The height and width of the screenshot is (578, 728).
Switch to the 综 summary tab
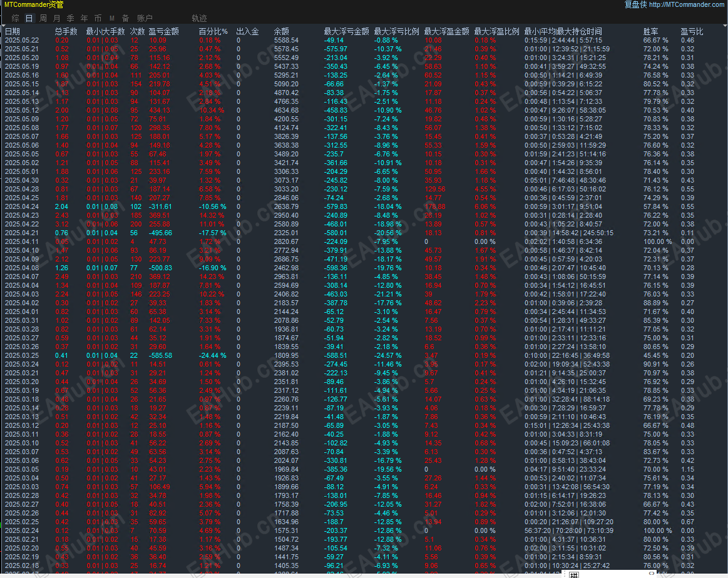pyautogui.click(x=16, y=18)
